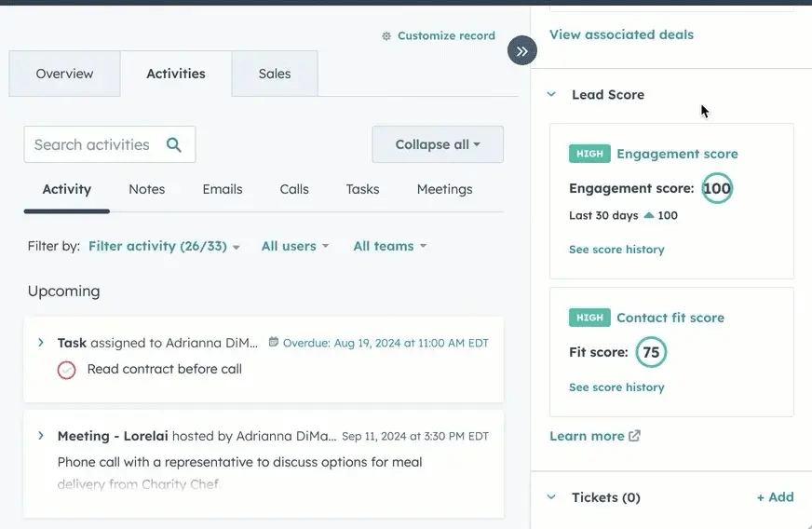Click View associated deals link
The height and width of the screenshot is (529, 812).
[x=621, y=34]
